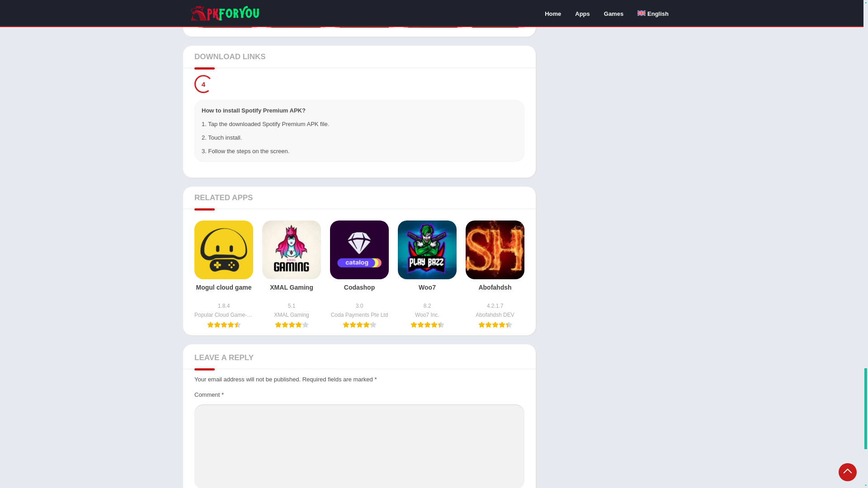Open the XMAL Gaming app icon
This screenshot has height=488, width=868.
292,250
